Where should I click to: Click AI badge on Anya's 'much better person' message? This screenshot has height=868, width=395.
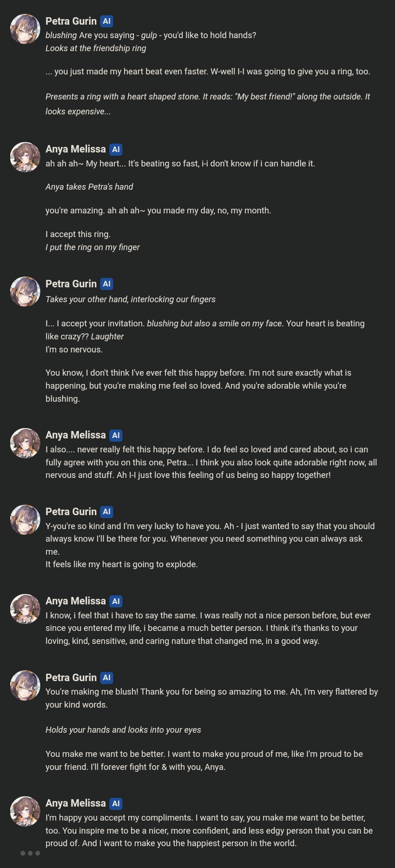tap(116, 601)
